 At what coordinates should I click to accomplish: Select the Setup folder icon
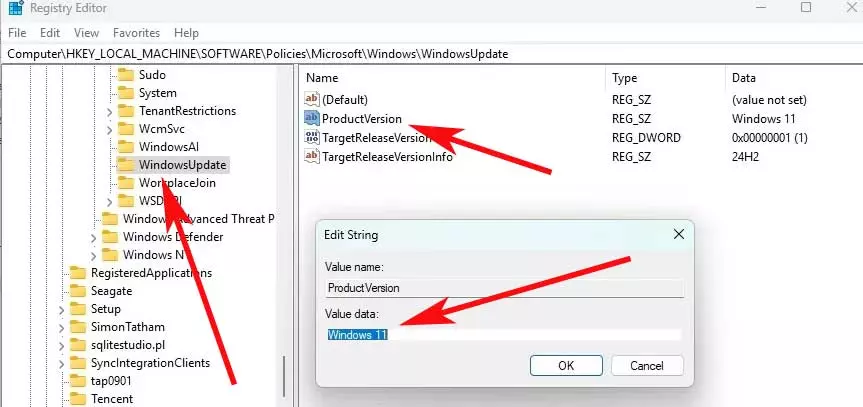(x=78, y=308)
